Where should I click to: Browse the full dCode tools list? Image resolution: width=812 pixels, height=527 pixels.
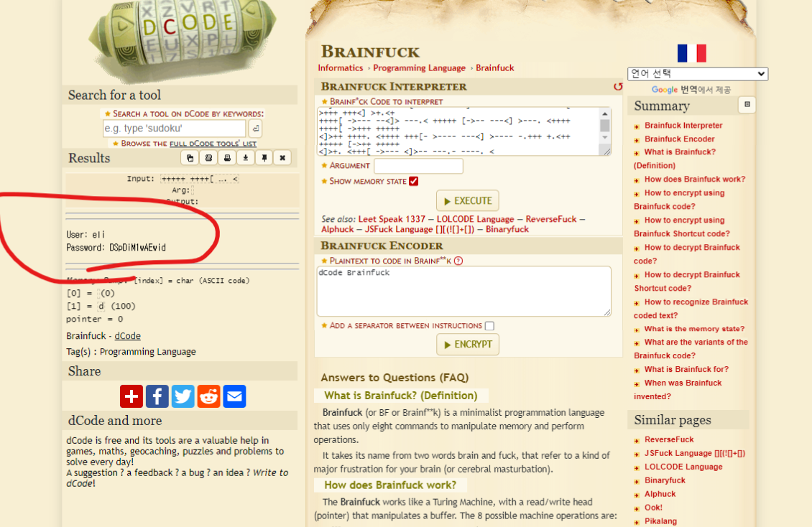pyautogui.click(x=213, y=144)
